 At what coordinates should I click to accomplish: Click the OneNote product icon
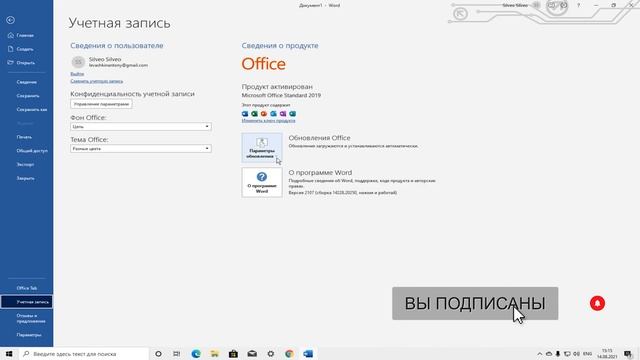point(283,113)
